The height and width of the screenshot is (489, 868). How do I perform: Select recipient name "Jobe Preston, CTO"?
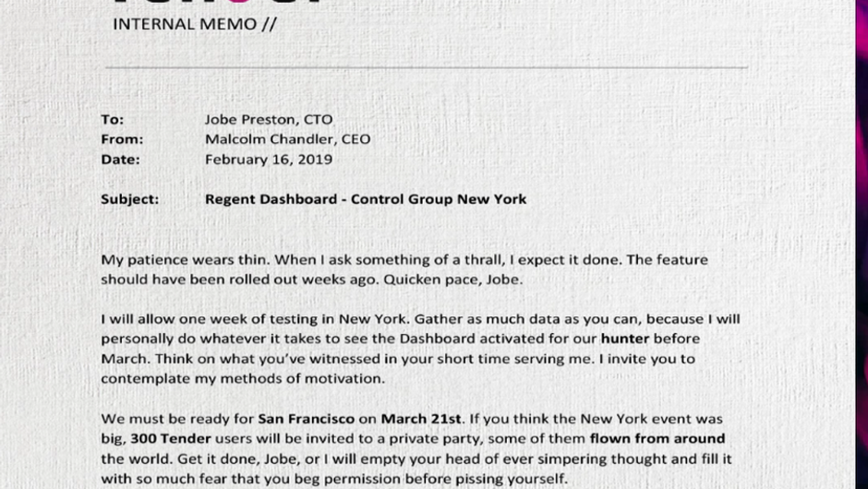(x=268, y=119)
